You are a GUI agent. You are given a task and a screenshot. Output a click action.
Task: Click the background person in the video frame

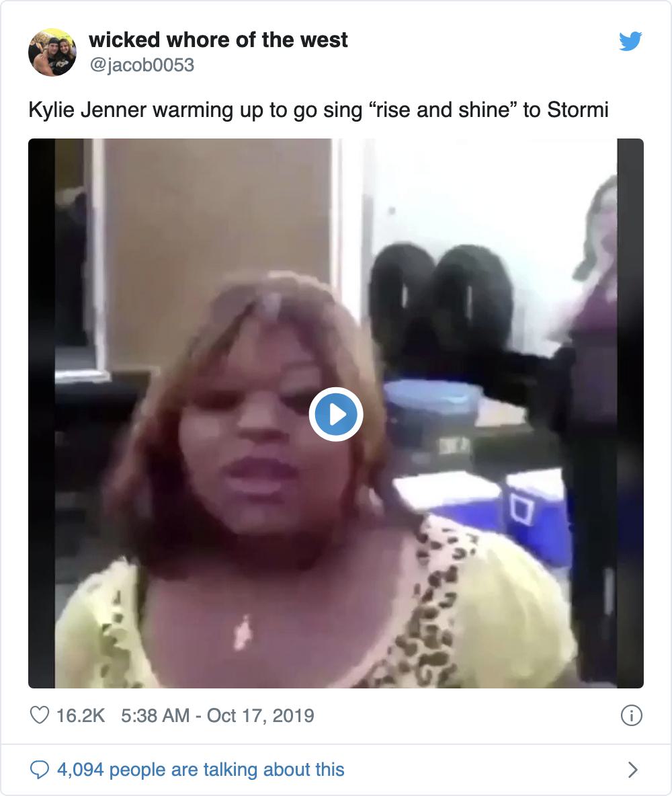coord(595,269)
